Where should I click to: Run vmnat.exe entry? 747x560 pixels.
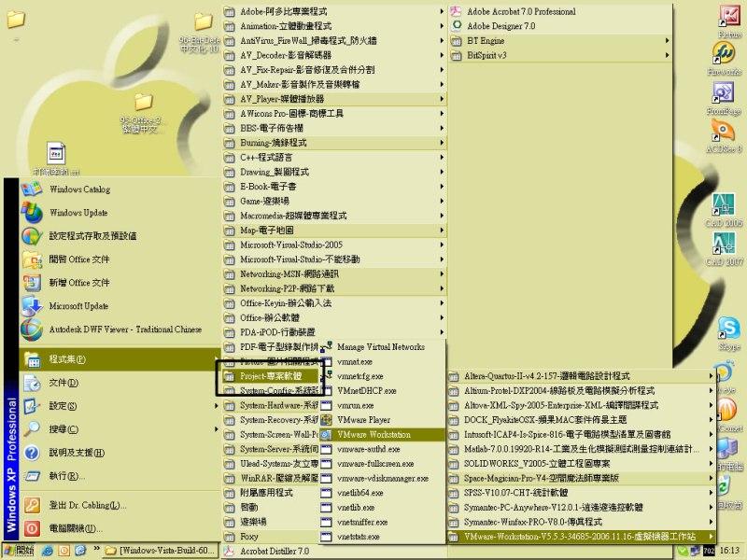[x=382, y=362]
